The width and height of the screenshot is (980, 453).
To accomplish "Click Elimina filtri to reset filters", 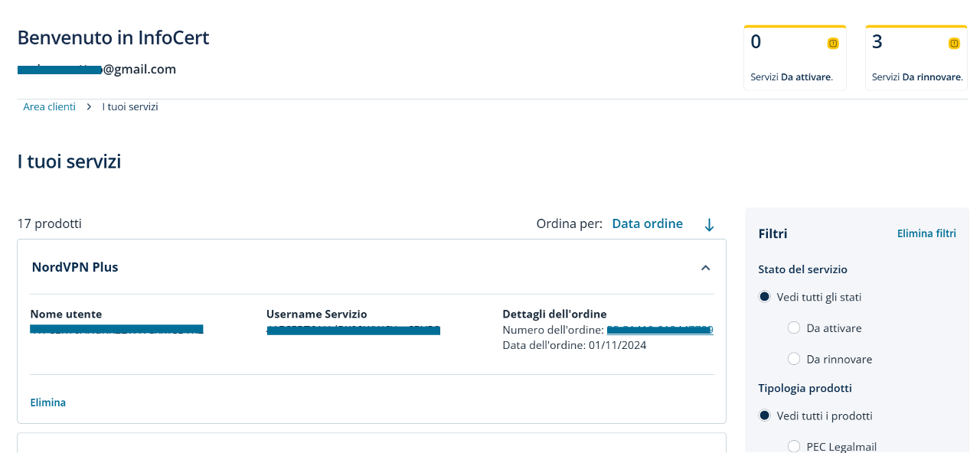I will click(926, 233).
